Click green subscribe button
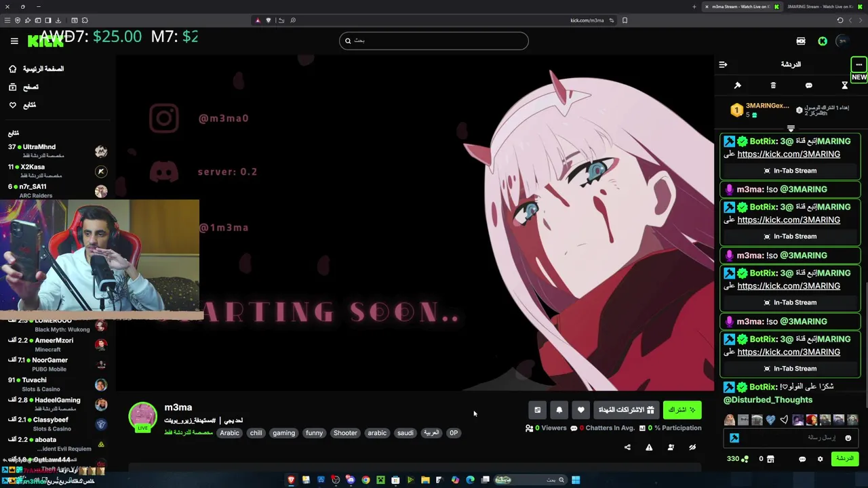Screen dimensions: 868x488 click(682, 410)
